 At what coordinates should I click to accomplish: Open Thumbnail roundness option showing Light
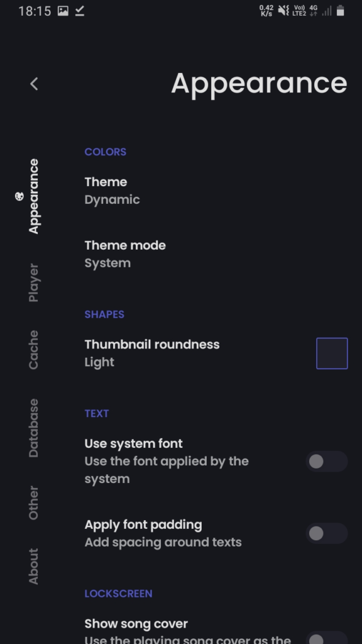[x=216, y=353]
